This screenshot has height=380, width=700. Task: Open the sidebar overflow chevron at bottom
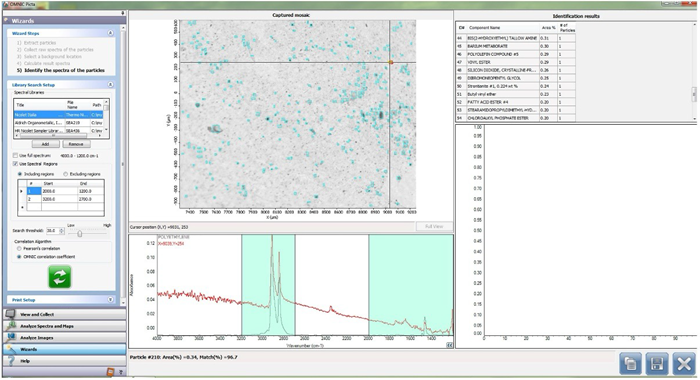click(121, 372)
